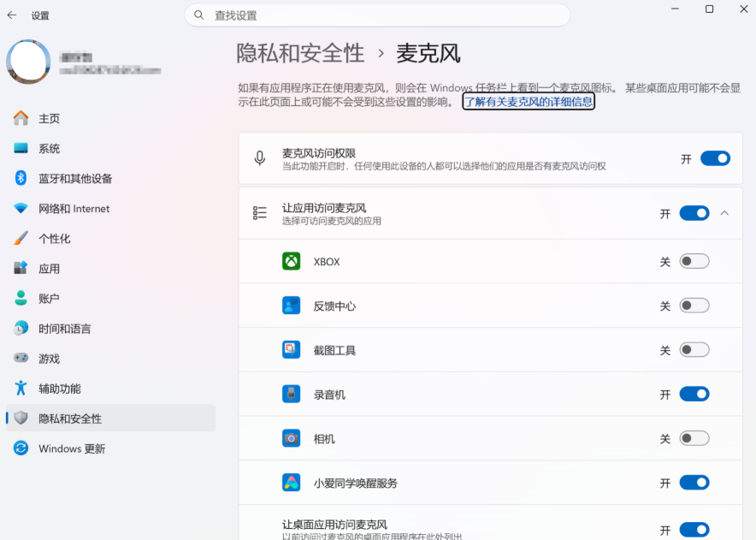Open 游戏 settings page
Image resolution: width=756 pixels, height=540 pixels.
coord(110,358)
